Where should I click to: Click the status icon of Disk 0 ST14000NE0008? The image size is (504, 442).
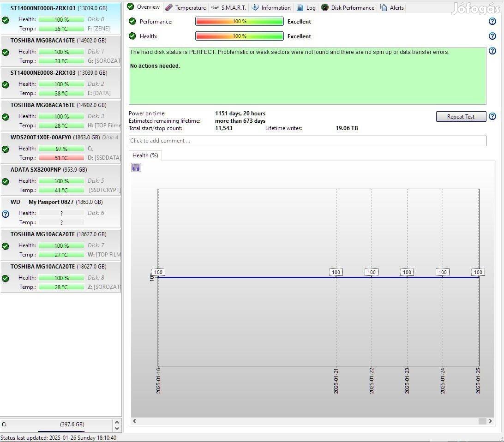pos(6,20)
